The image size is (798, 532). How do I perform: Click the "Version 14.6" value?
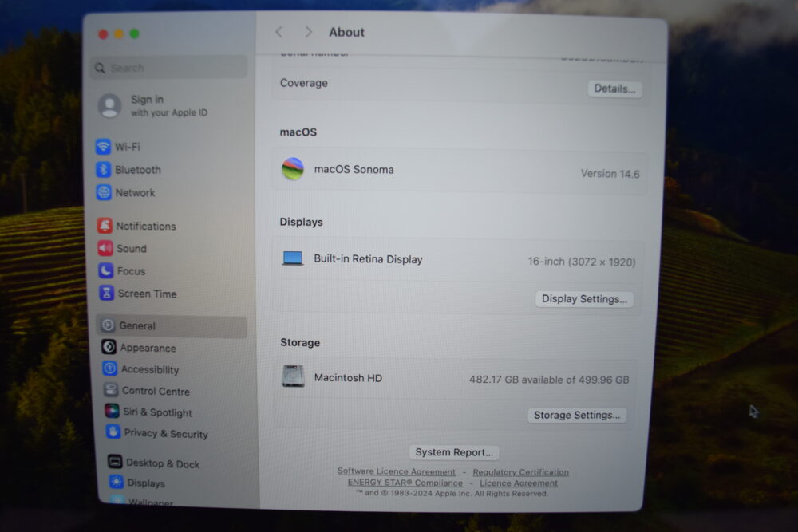point(610,173)
